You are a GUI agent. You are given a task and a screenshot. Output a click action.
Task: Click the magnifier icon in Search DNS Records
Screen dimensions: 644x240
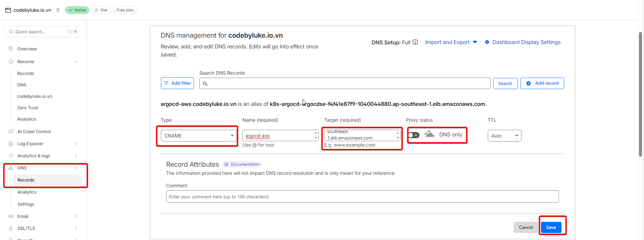(x=205, y=84)
